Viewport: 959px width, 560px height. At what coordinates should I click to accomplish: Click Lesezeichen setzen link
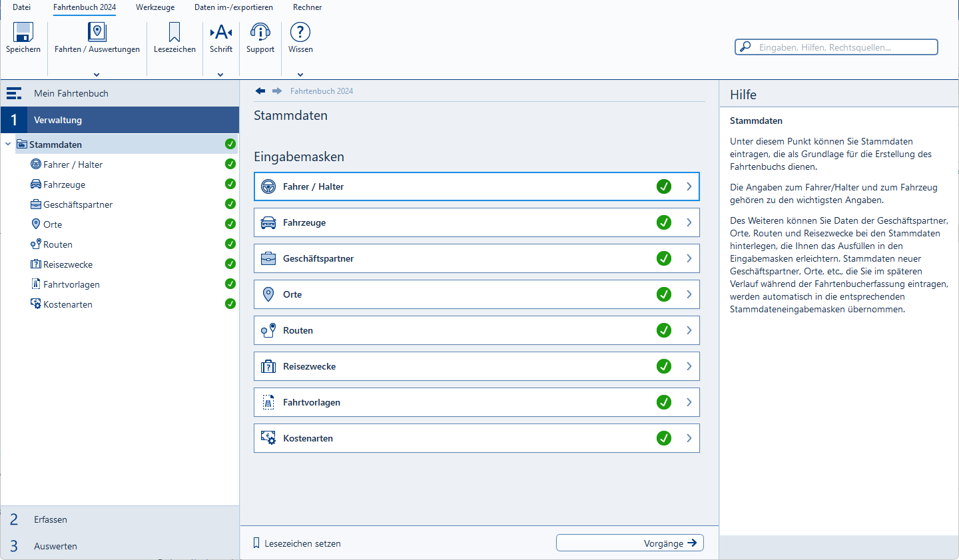(302, 543)
